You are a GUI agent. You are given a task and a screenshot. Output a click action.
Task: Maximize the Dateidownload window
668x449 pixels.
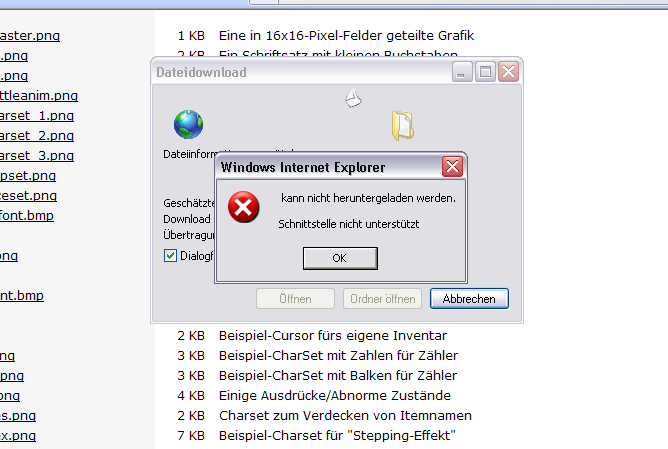[485, 72]
